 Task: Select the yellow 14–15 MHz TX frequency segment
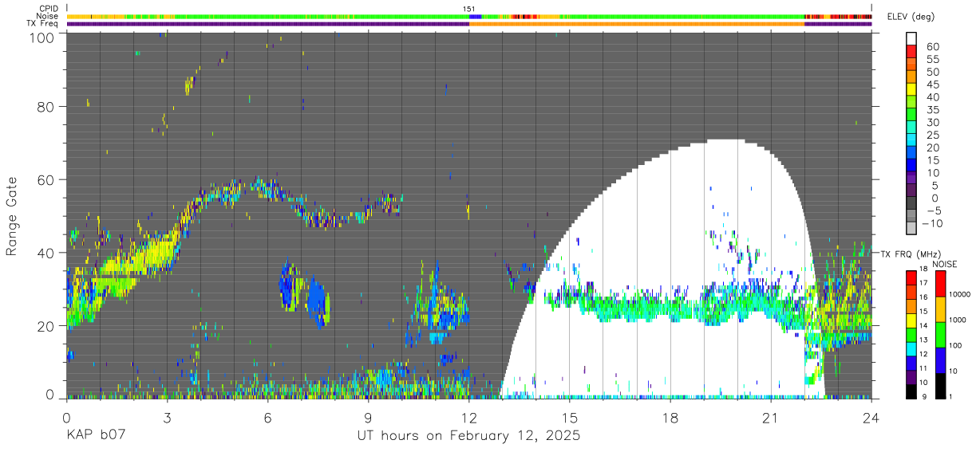pyautogui.click(x=911, y=320)
